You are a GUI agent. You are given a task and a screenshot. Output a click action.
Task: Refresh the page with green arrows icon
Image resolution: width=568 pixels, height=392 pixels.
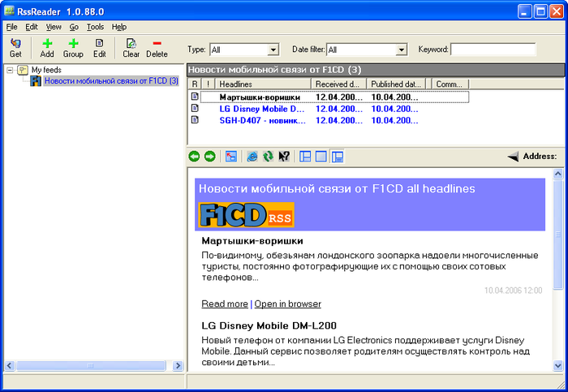click(x=268, y=157)
